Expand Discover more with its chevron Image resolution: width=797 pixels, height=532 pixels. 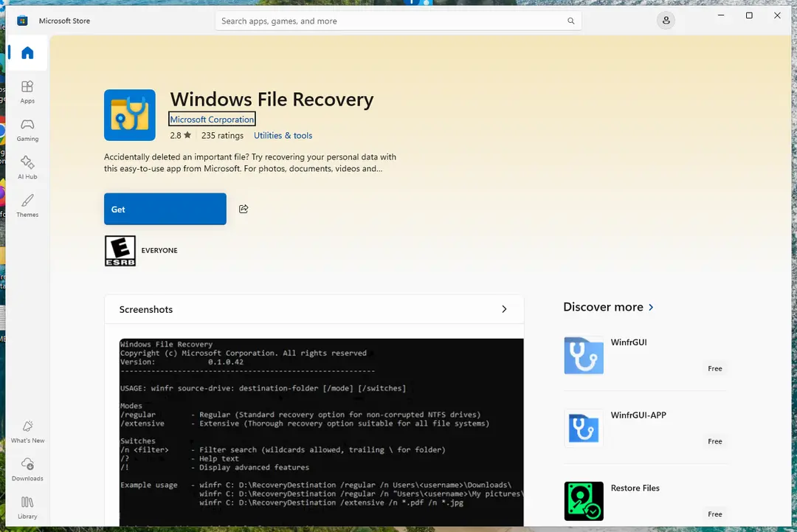coord(651,307)
